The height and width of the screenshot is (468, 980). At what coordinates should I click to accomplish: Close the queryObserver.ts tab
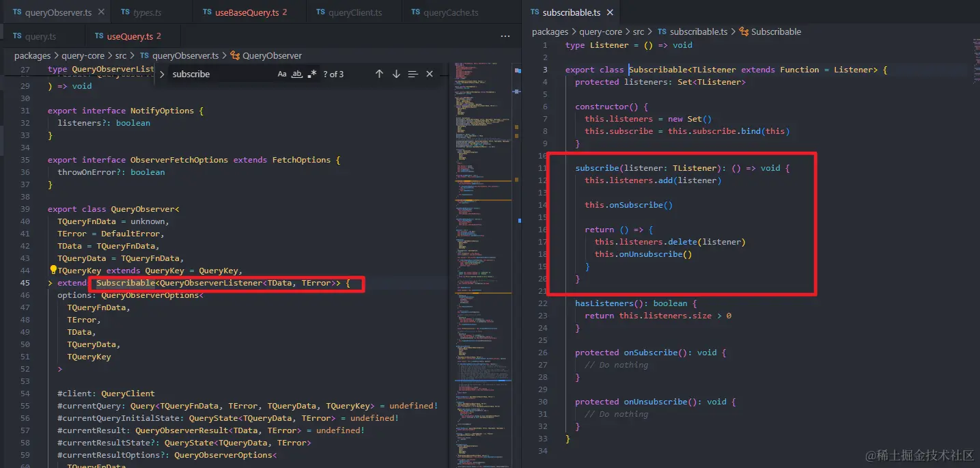tap(101, 12)
